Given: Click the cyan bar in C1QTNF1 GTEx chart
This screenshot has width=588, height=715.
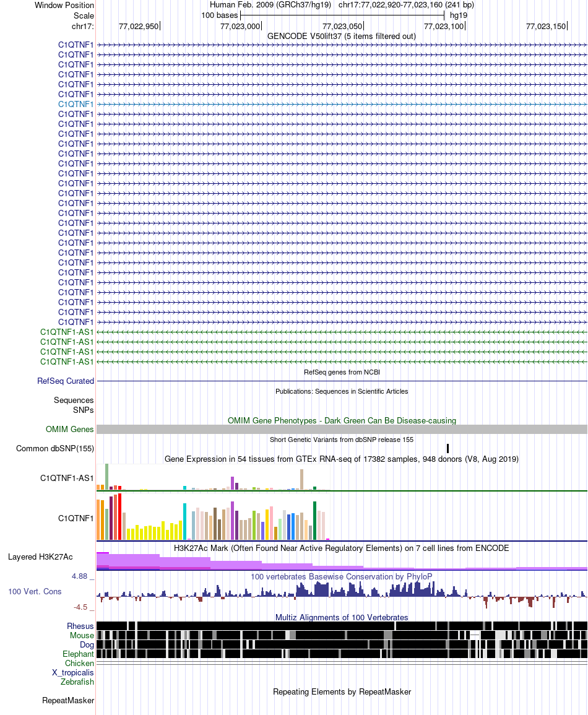Looking at the screenshot, I should click(x=184, y=522).
